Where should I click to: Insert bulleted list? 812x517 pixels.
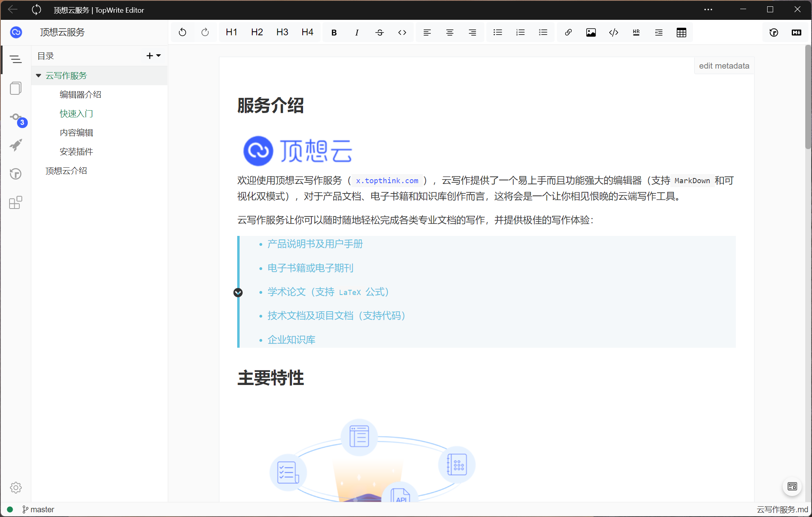point(498,33)
